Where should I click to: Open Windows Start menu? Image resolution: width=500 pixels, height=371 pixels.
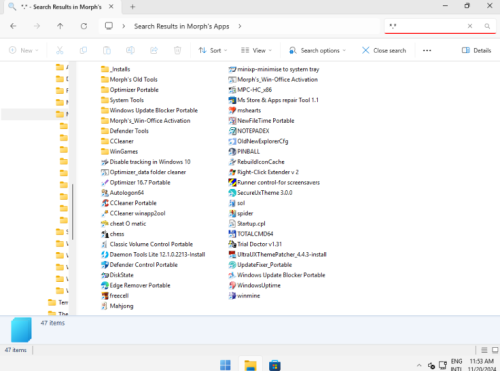225,365
